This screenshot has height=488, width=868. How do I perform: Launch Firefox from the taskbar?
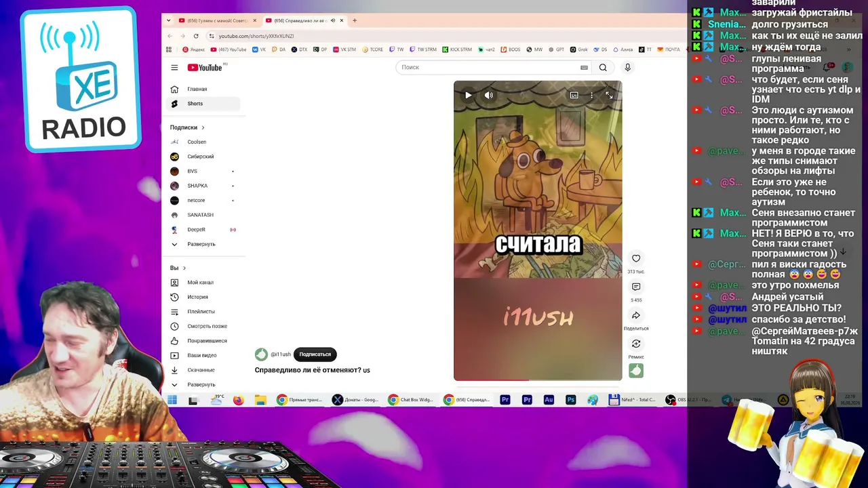tap(238, 400)
